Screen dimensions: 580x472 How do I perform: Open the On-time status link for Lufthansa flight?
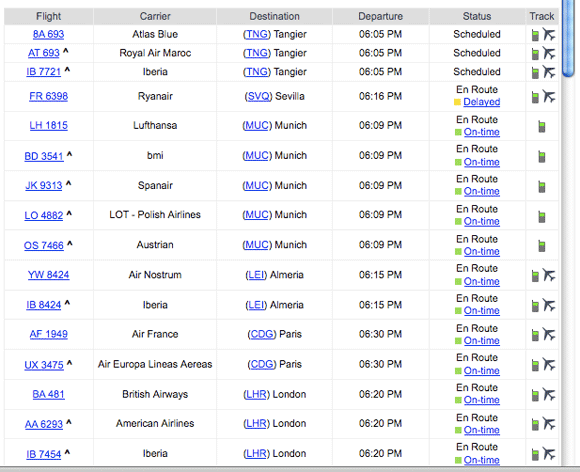tap(482, 132)
